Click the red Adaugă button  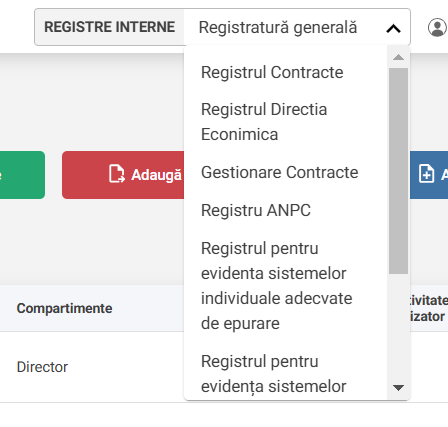pos(123,175)
